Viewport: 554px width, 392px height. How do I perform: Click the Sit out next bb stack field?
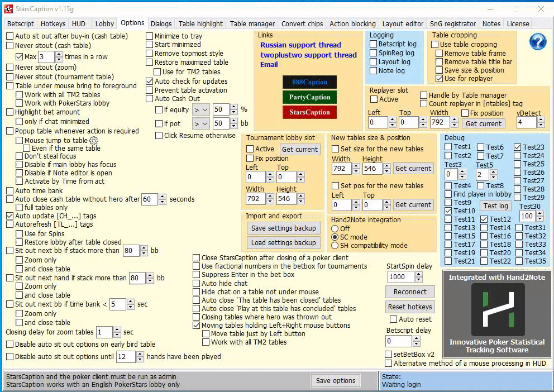point(131,251)
